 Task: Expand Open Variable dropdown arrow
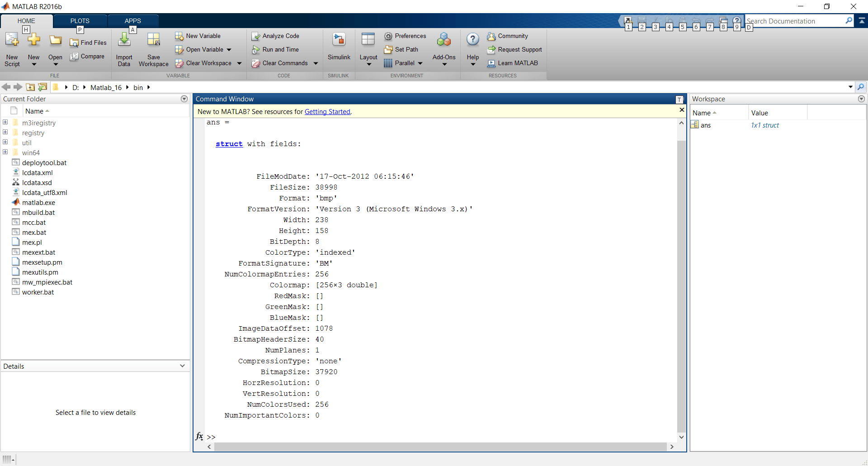point(229,50)
